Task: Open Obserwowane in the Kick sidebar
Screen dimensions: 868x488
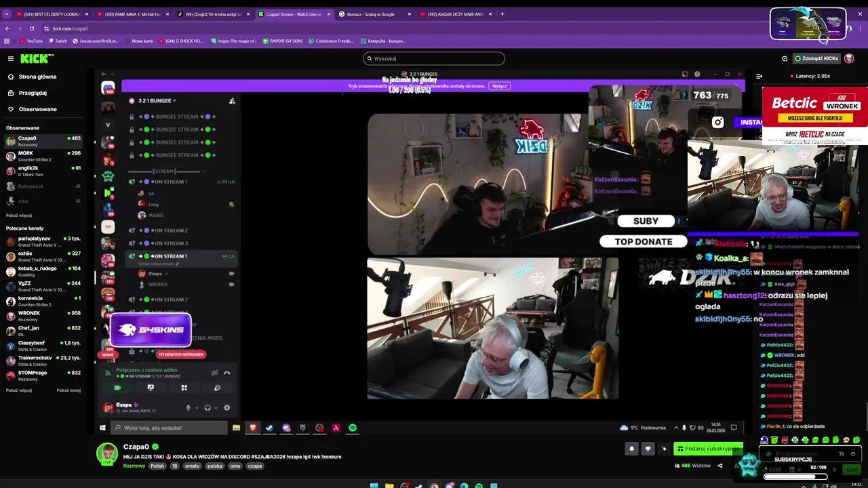Action: click(37, 109)
